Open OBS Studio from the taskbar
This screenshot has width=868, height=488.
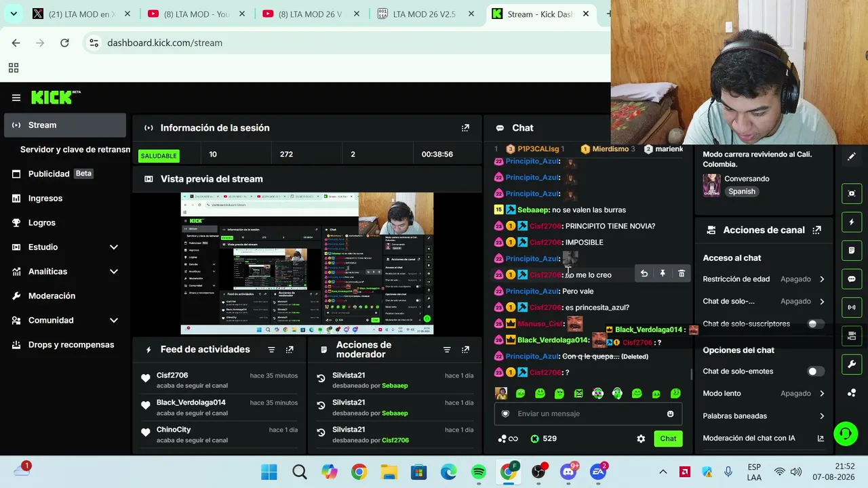pos(538,472)
